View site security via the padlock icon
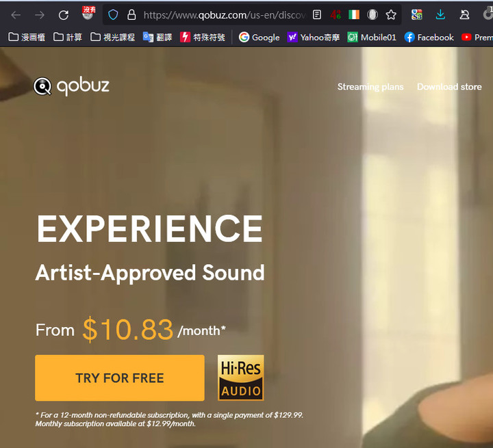The width and height of the screenshot is (493, 448). coord(131,15)
